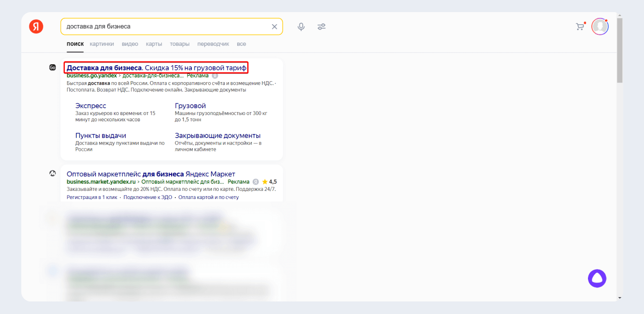This screenshot has height=314, width=644.
Task: Click the page vertical scrollbar thumb
Action: coord(620,51)
